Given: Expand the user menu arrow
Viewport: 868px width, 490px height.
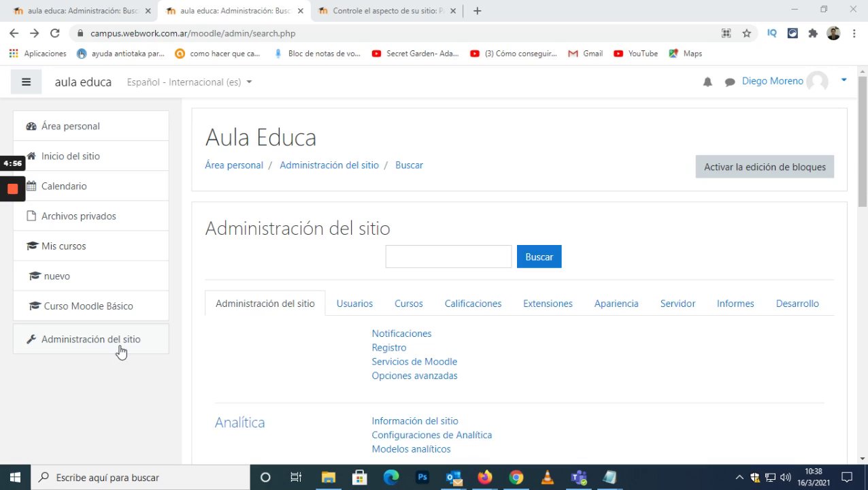Looking at the screenshot, I should 844,80.
